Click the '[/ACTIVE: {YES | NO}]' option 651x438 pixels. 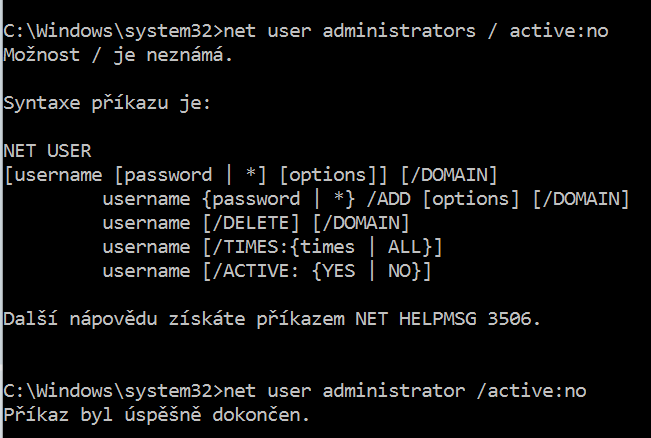(313, 270)
